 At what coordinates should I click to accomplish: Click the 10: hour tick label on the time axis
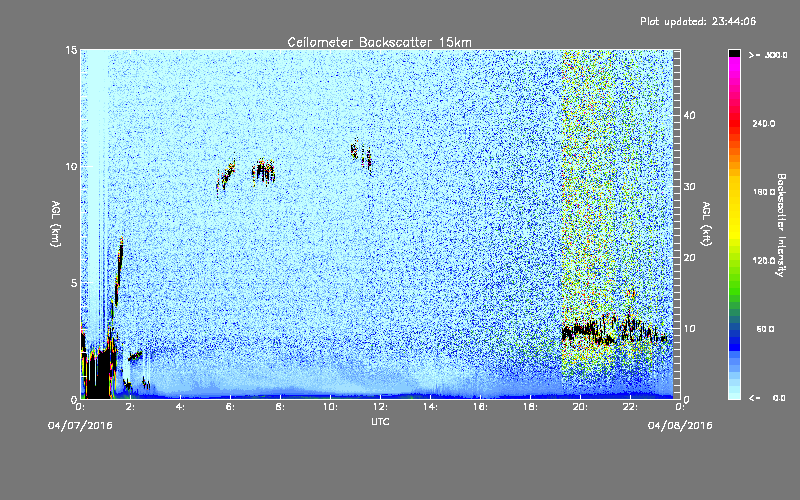[330, 407]
